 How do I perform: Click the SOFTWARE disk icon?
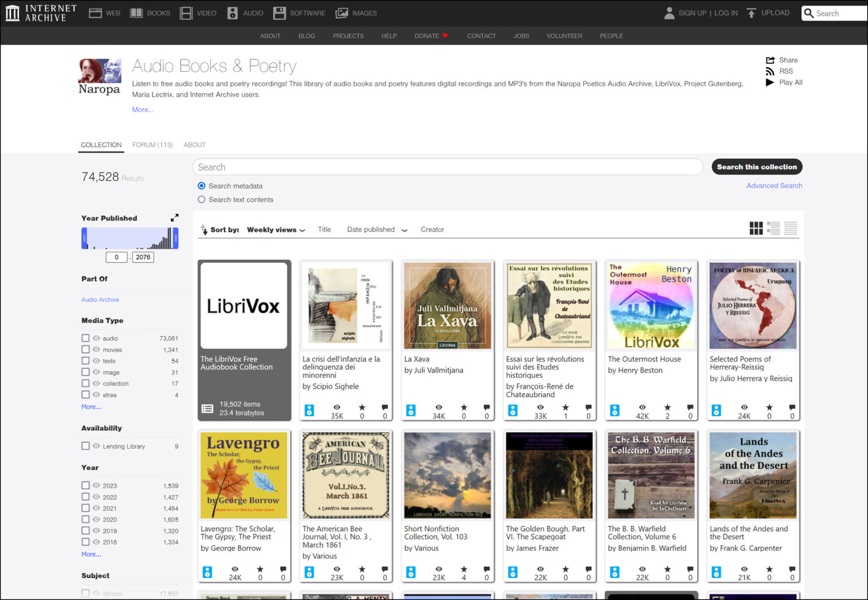(x=279, y=12)
